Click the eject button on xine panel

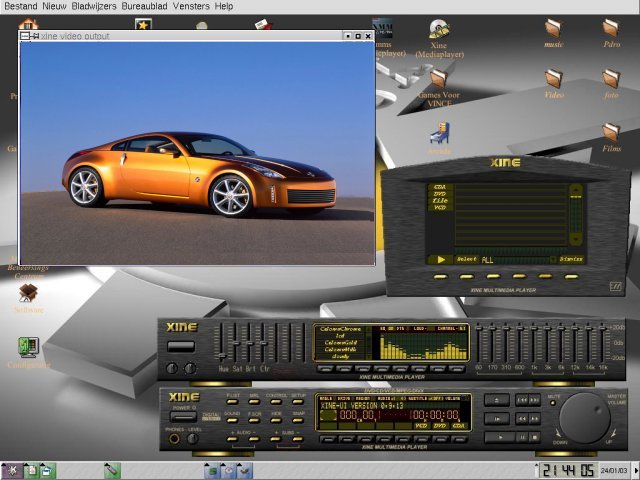(497, 400)
